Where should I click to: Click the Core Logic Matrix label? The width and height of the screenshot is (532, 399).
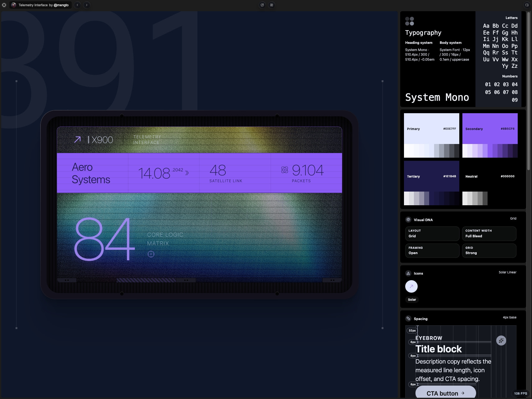pos(165,239)
